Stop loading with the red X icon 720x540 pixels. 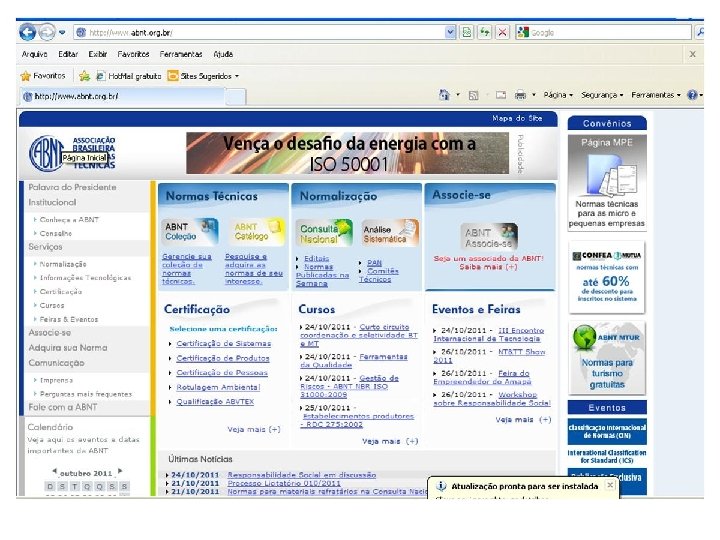point(502,32)
